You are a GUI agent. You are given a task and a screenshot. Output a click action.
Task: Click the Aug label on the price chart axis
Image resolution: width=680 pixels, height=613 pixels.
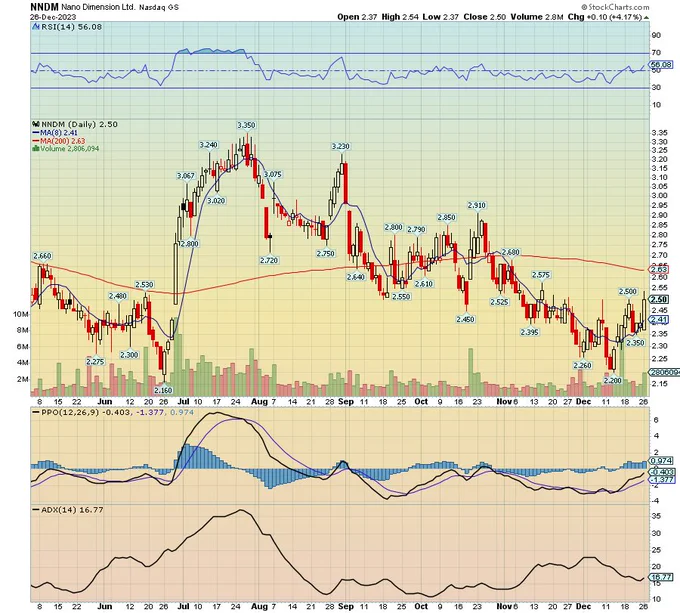[259, 401]
